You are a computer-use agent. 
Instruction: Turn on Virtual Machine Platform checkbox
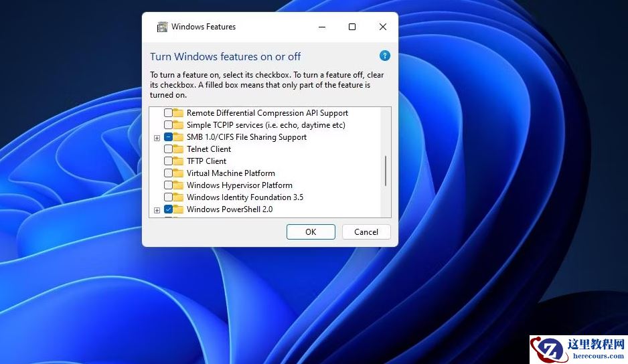[x=168, y=173]
